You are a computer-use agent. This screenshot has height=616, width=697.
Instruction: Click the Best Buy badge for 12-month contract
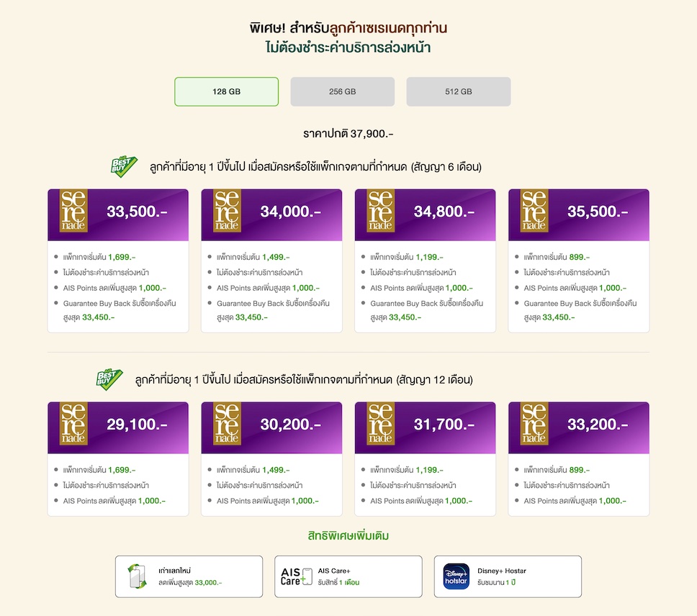pos(109,379)
